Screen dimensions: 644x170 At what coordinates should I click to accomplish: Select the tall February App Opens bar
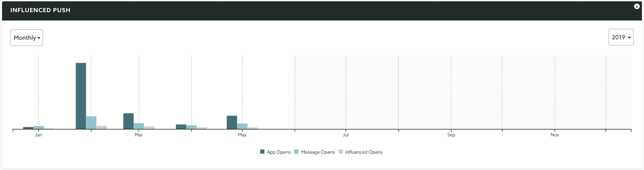tap(81, 96)
